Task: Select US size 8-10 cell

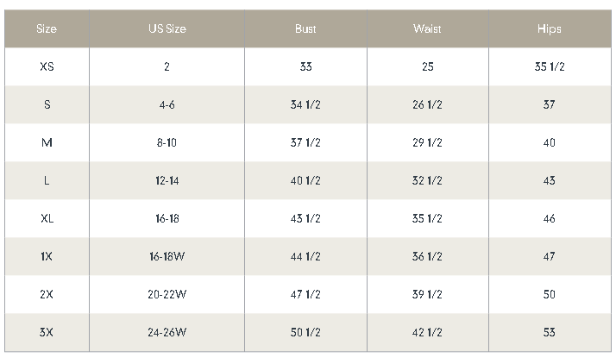Action: [167, 142]
